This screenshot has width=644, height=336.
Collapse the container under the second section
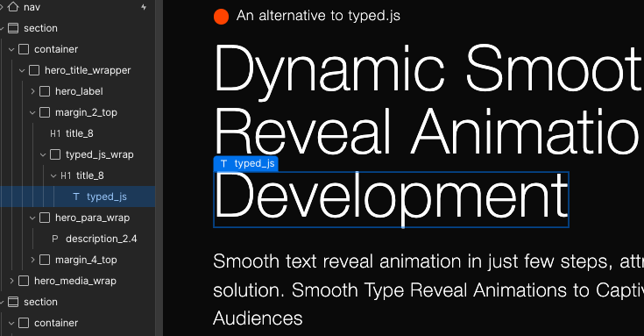click(11, 323)
